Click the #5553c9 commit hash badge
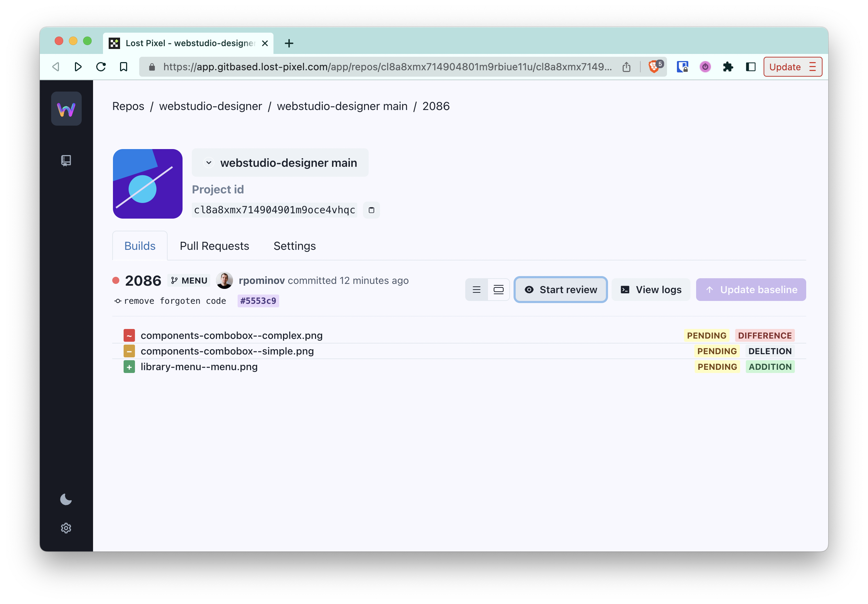This screenshot has width=868, height=604. point(258,301)
